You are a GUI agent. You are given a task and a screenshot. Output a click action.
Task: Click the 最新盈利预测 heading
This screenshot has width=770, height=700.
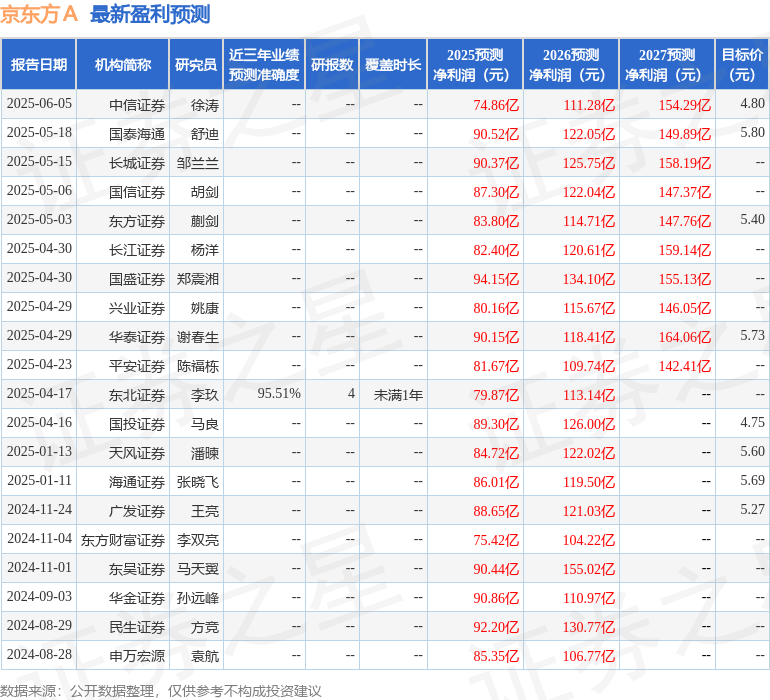150,14
